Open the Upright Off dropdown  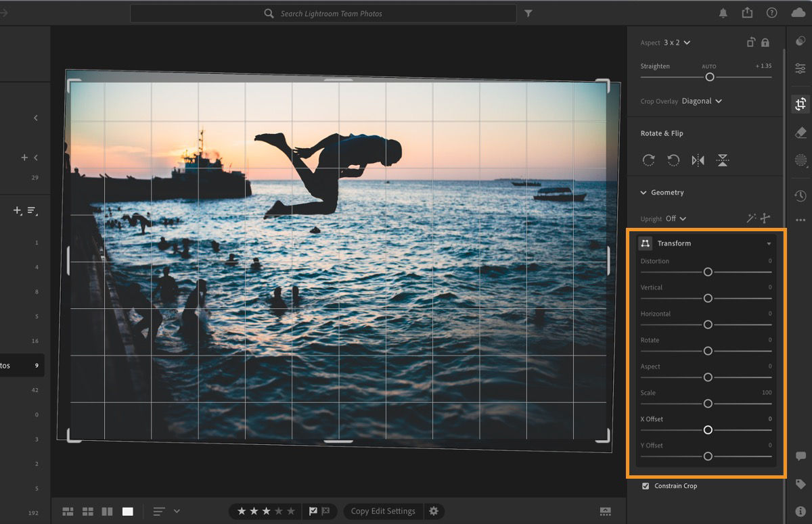pos(676,218)
